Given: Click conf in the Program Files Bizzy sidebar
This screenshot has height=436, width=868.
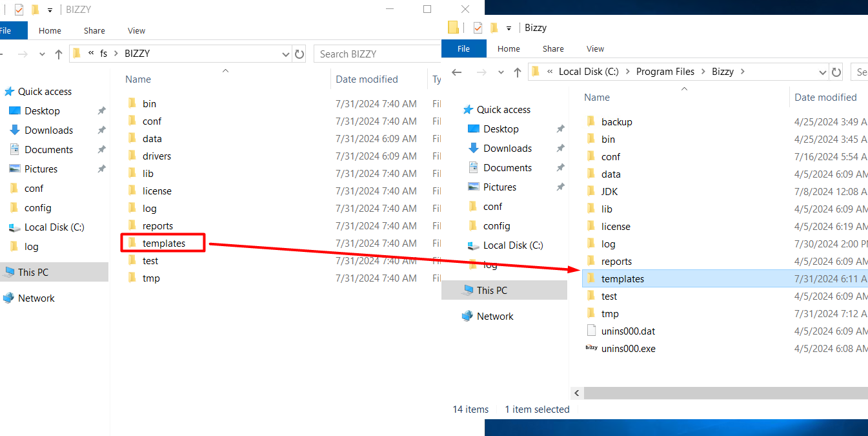Looking at the screenshot, I should coord(493,207).
